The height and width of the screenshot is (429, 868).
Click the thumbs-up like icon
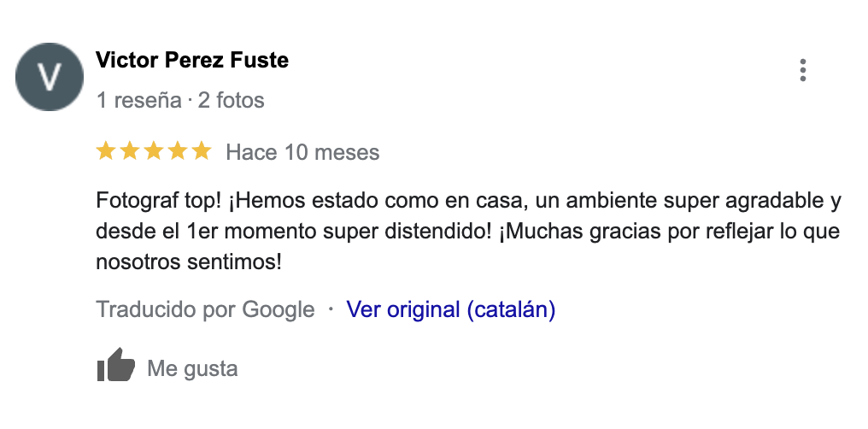click(116, 367)
